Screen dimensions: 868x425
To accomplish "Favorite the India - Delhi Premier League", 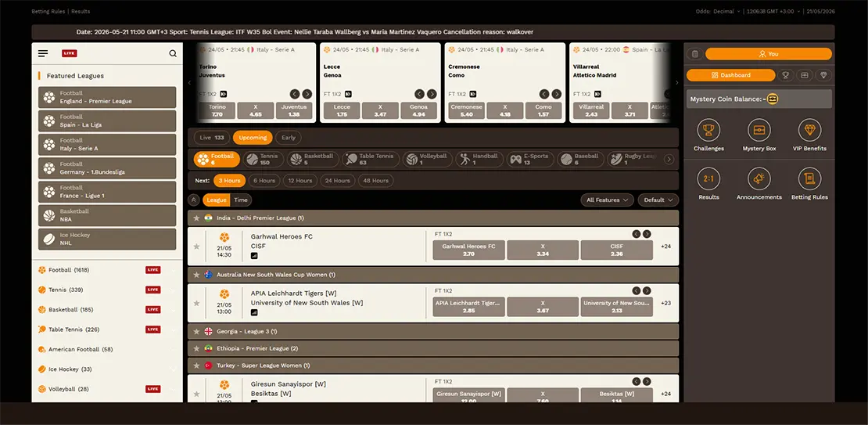I will tap(196, 218).
